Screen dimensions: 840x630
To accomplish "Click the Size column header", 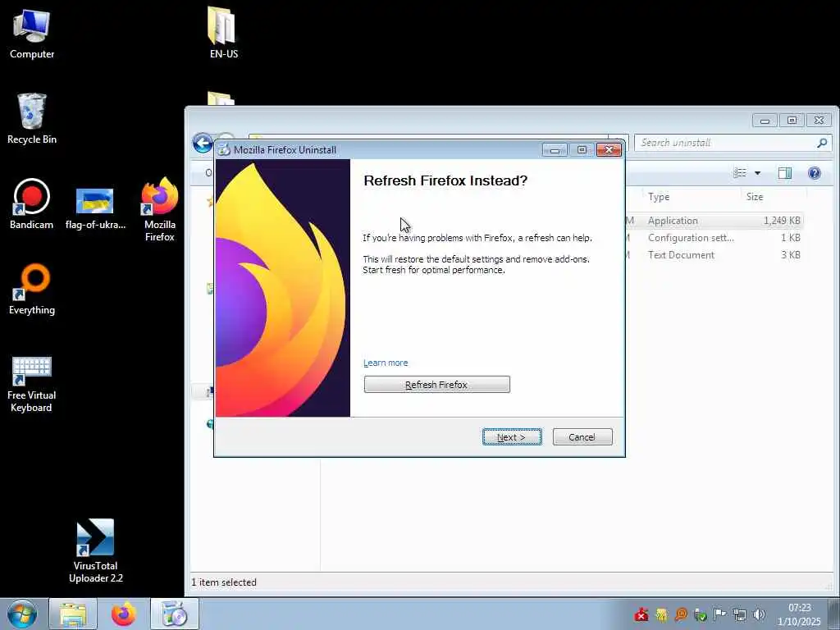I will point(755,197).
